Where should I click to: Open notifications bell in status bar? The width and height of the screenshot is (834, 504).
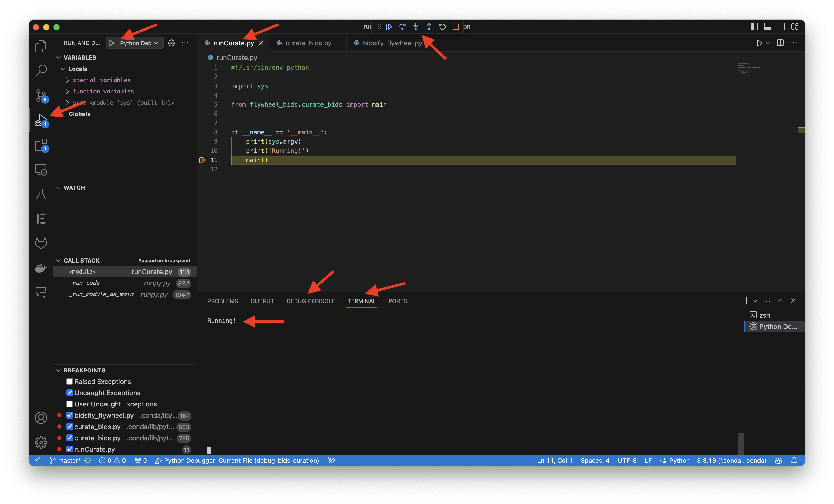(x=794, y=460)
